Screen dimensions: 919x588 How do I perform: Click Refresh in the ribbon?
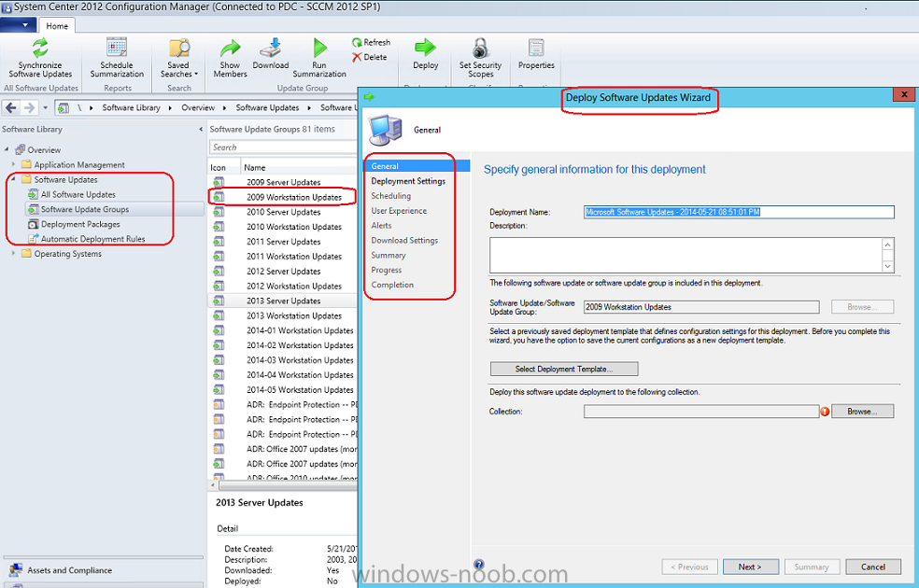pos(371,42)
